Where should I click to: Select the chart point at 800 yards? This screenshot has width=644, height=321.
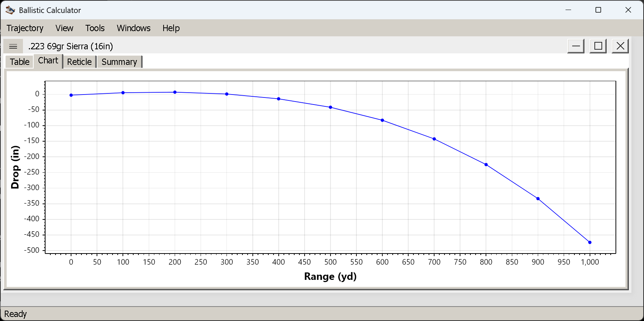coord(486,165)
